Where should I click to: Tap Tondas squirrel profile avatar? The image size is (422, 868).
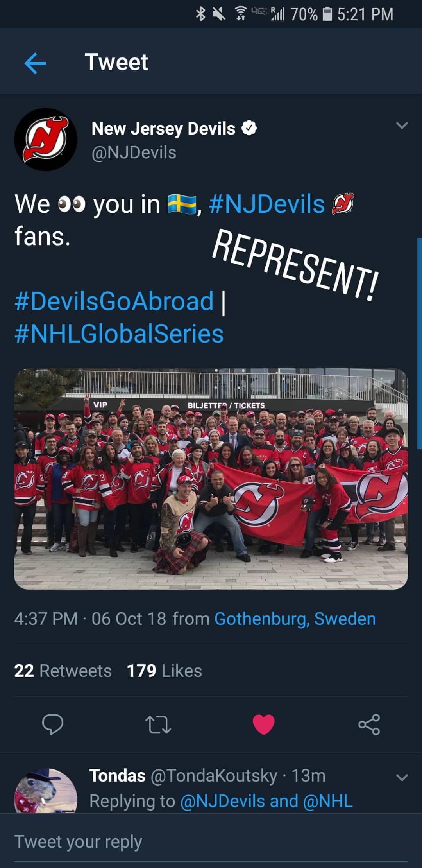[46, 791]
